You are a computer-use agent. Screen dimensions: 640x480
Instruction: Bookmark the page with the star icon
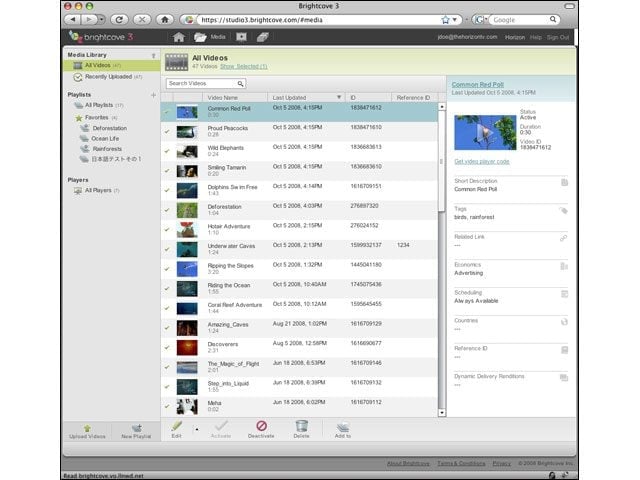(x=445, y=20)
